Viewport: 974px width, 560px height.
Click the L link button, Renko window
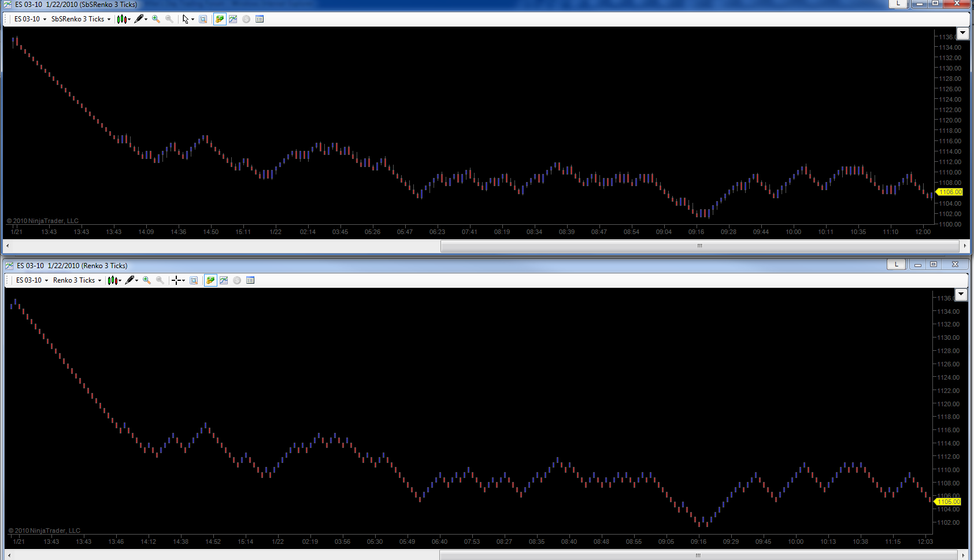(x=897, y=265)
